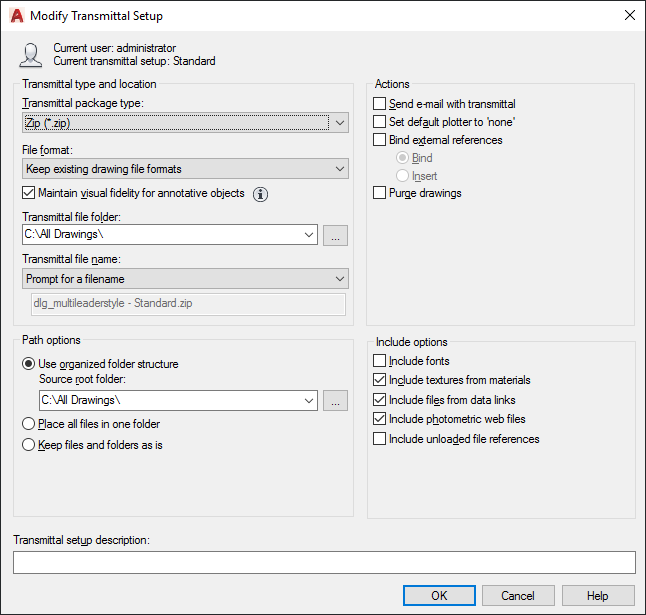Choose Keep files and folders as is

coord(29,445)
